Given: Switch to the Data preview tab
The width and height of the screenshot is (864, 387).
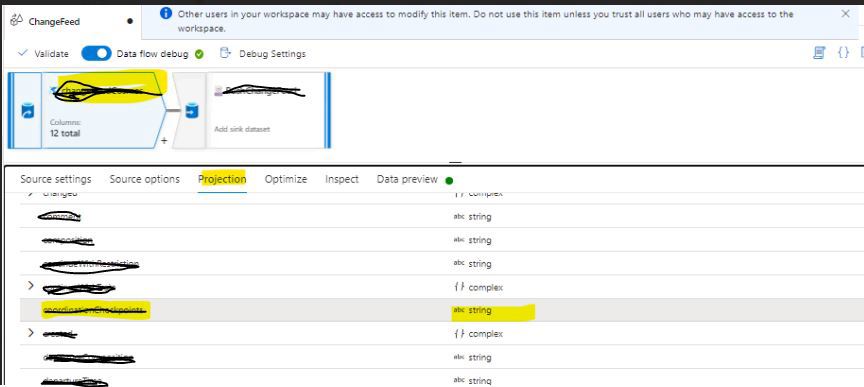Looking at the screenshot, I should click(407, 179).
